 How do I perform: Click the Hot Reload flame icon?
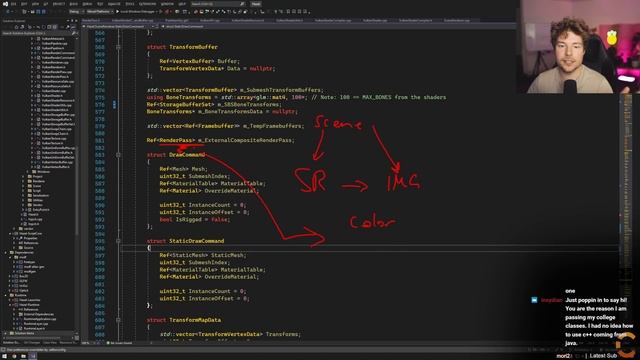167,11
